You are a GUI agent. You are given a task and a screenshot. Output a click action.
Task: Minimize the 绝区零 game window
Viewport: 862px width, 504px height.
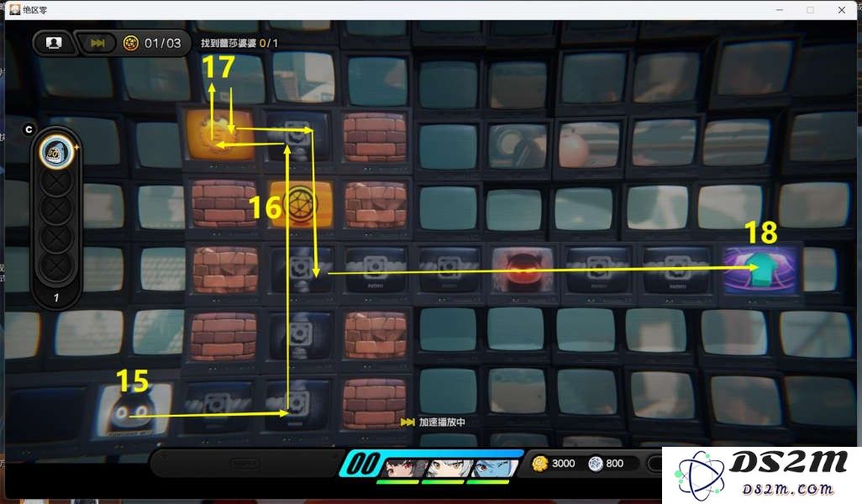point(780,10)
